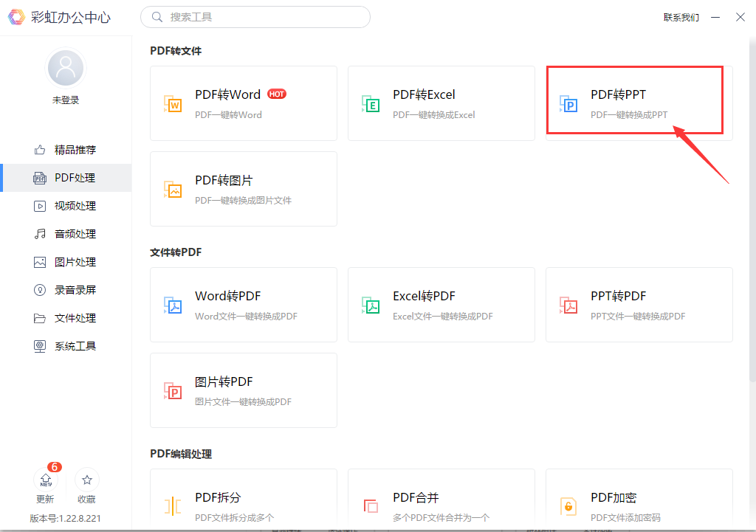Open the PPT转PDF tool title
The width and height of the screenshot is (756, 532).
tap(618, 296)
